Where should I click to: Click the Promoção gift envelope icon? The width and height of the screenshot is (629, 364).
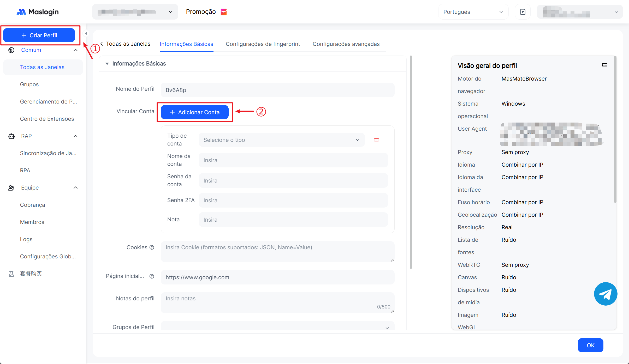coord(224,12)
